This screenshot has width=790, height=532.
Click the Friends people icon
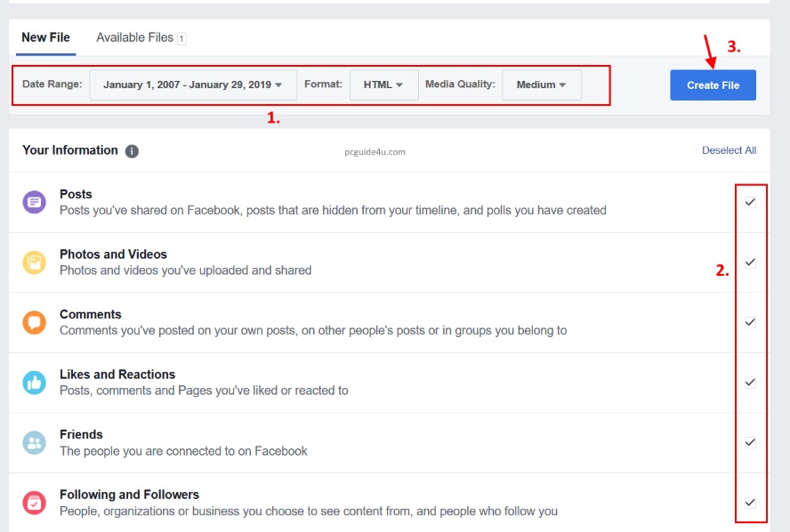tap(34, 442)
